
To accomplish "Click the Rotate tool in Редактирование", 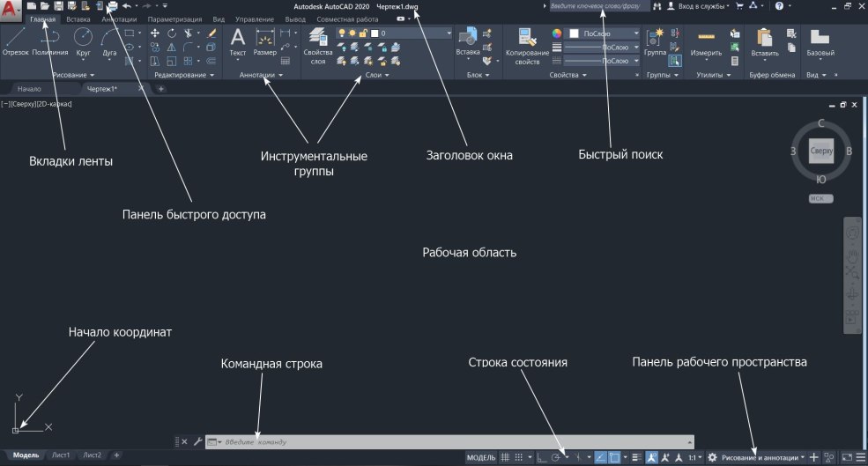I will click(x=172, y=33).
